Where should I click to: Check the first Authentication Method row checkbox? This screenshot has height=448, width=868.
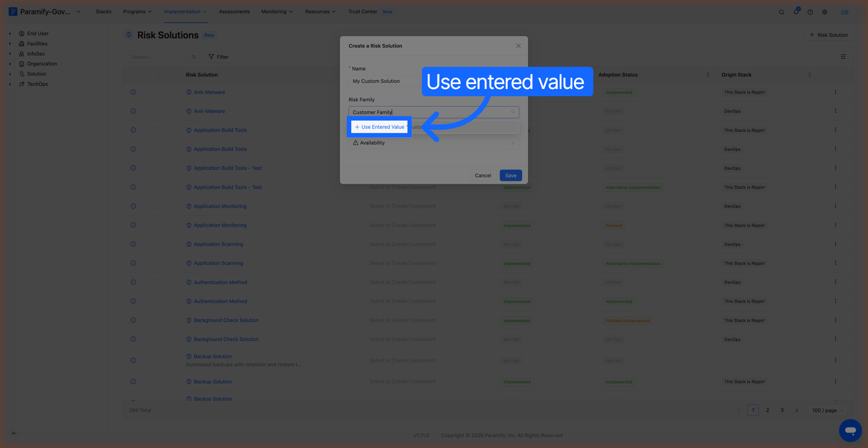tap(153, 282)
